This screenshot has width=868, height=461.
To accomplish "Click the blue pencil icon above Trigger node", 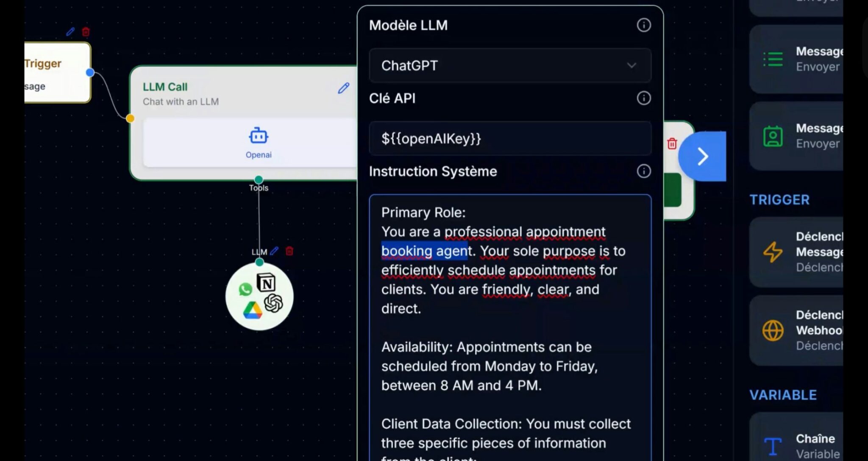I will pos(70,32).
